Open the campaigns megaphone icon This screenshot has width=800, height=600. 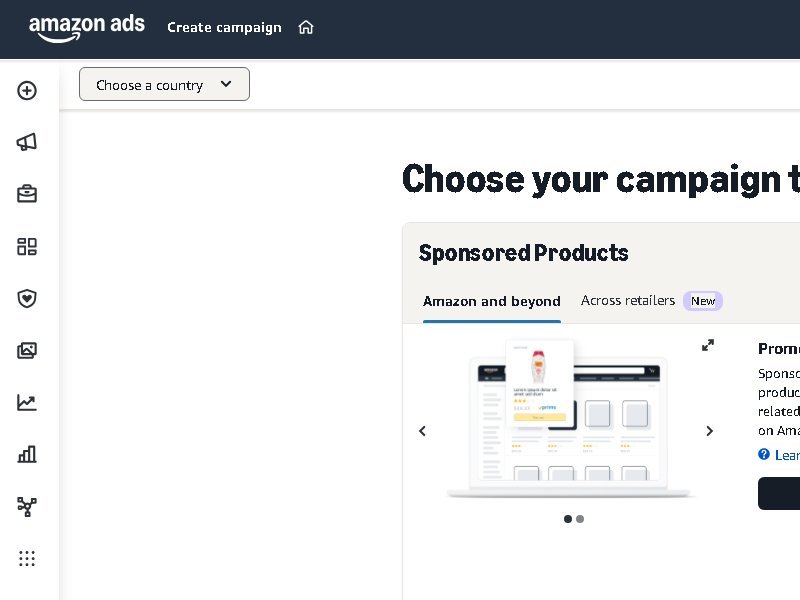coord(27,142)
